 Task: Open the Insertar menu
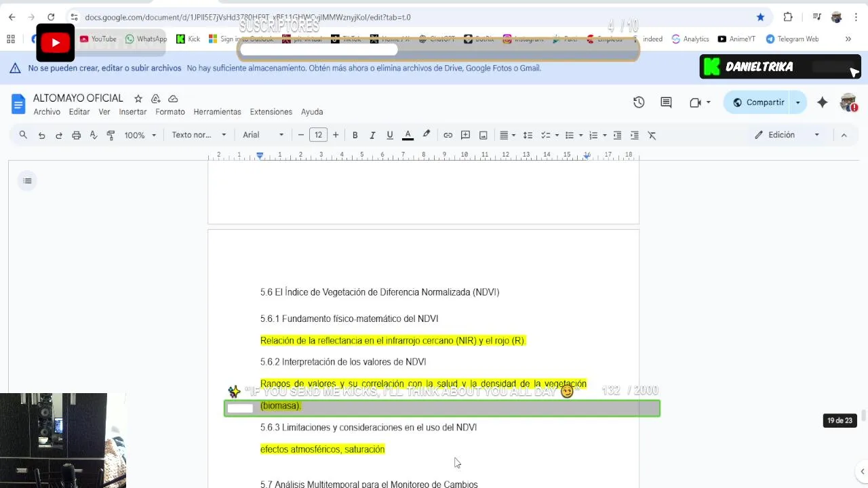[x=133, y=112]
